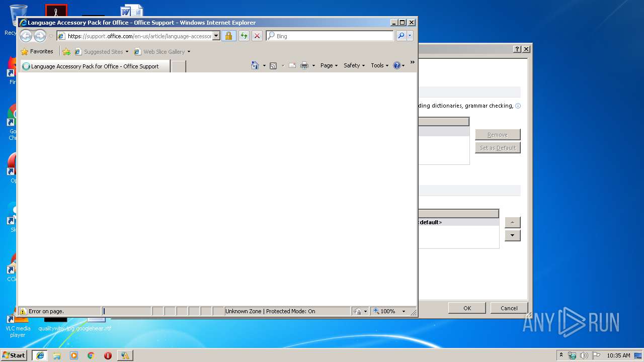This screenshot has width=644, height=362.
Task: Click the RSS feeds icon
Action: pyautogui.click(x=273, y=65)
